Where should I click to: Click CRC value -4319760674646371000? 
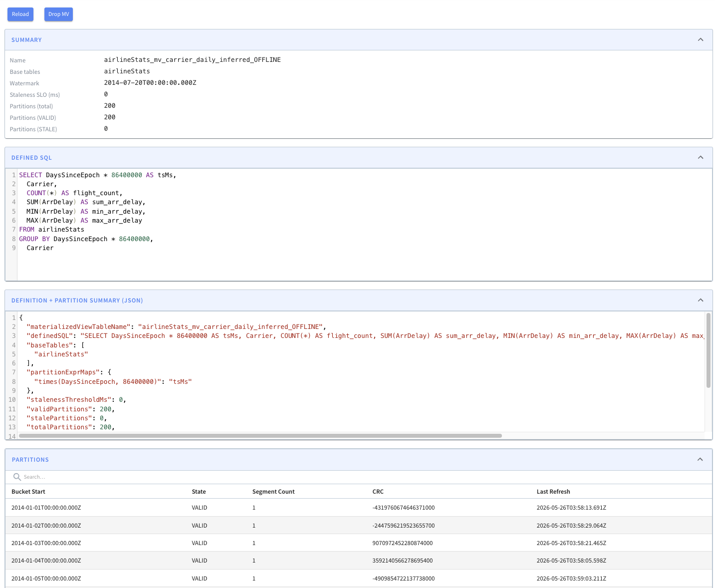tap(404, 508)
